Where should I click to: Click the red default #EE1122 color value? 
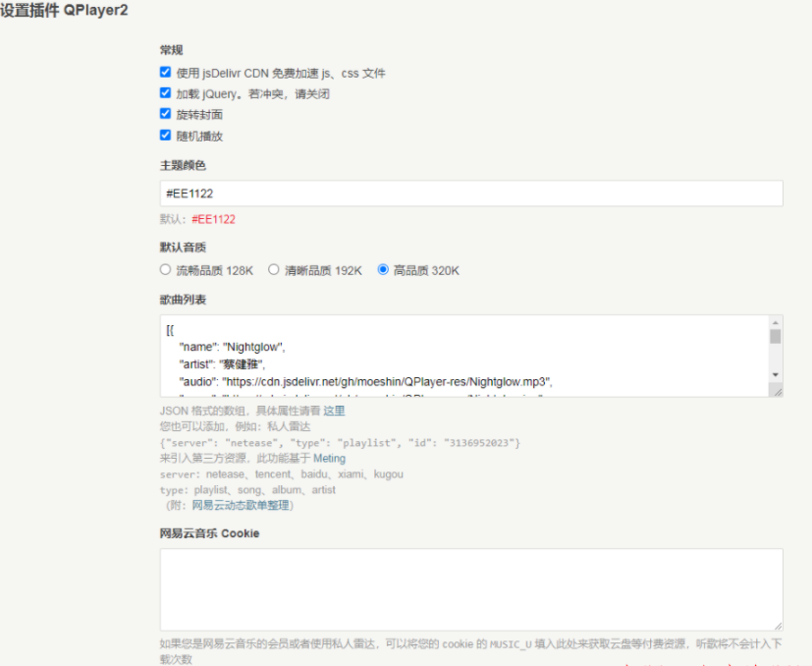213,219
